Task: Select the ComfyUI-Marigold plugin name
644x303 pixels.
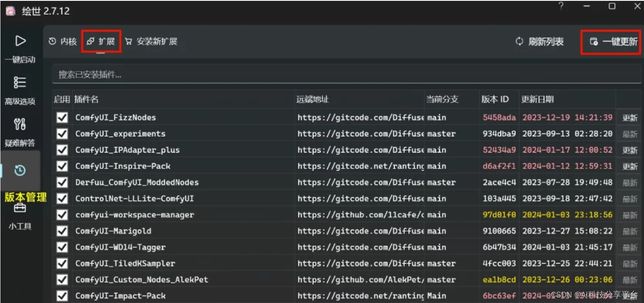Action: coord(114,231)
